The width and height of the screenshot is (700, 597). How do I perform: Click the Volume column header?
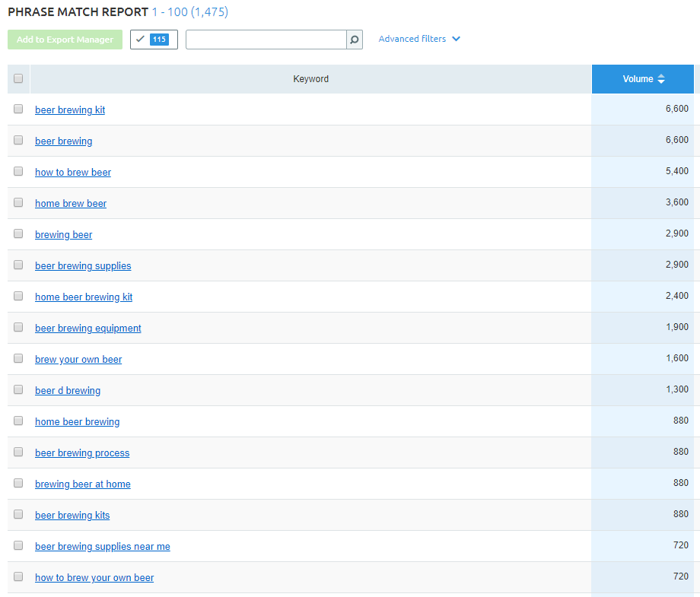tap(643, 78)
